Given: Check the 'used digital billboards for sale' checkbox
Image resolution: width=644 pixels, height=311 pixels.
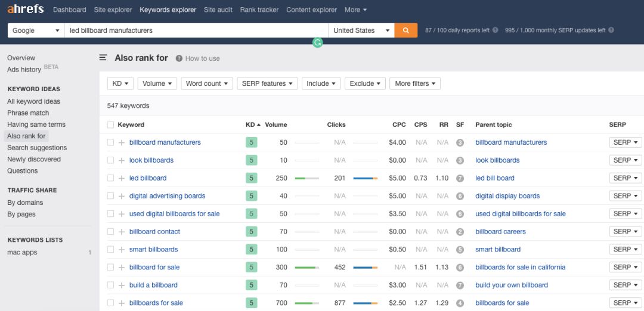Looking at the screenshot, I should point(110,214).
